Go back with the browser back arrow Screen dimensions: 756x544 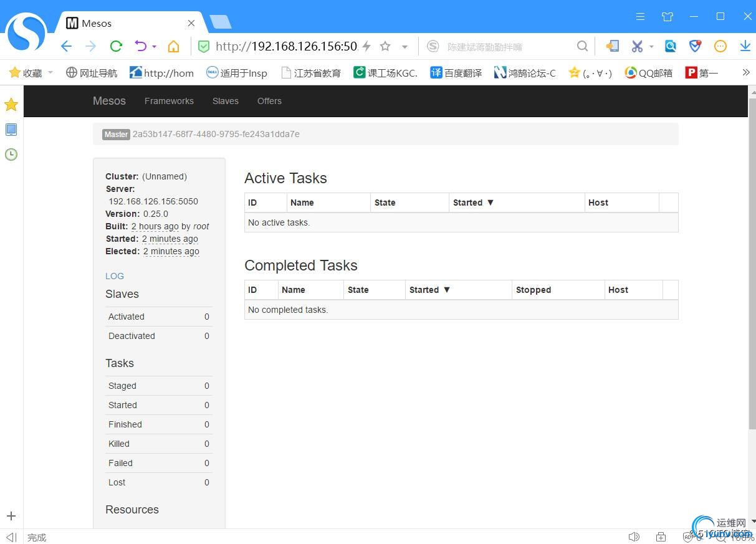tap(66, 46)
